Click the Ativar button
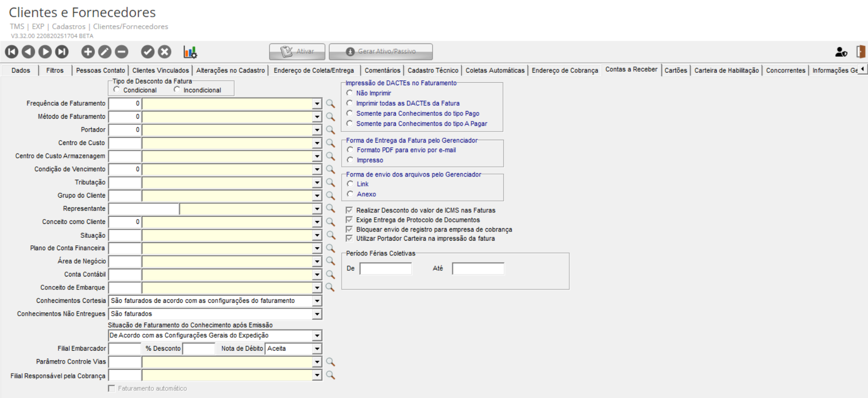Viewport: 868px width, 398px height. (297, 52)
